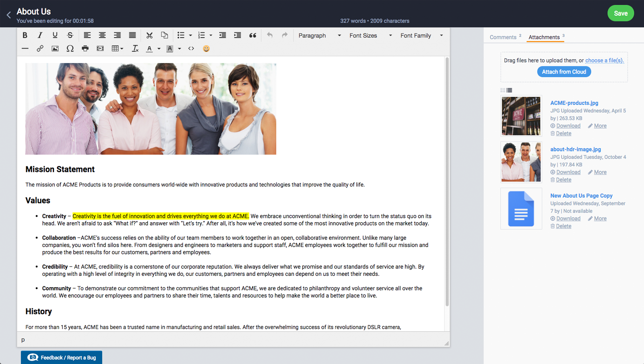Open Feedback / Report a Bug
This screenshot has height=364, width=644.
pos(62,358)
